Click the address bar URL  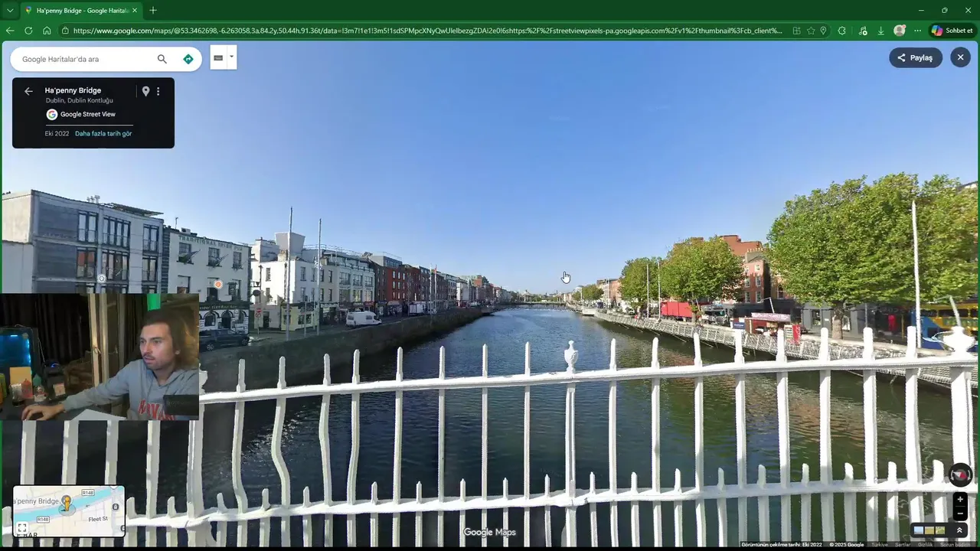[427, 31]
